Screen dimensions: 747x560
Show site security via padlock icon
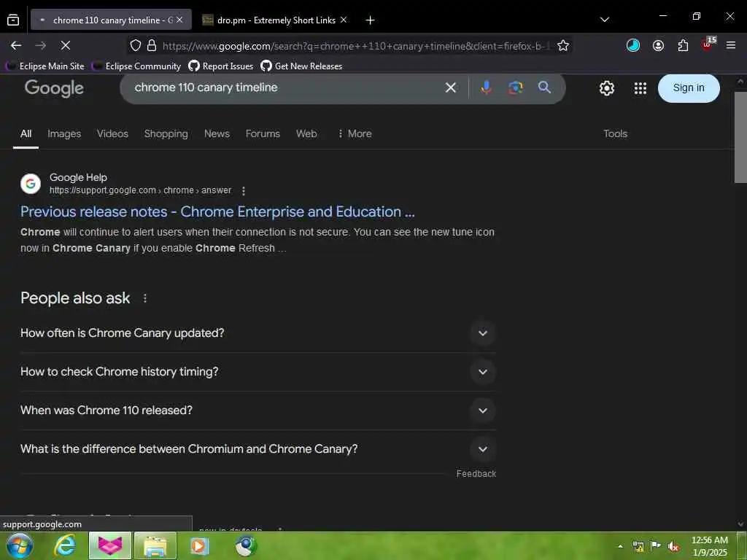[x=152, y=46]
